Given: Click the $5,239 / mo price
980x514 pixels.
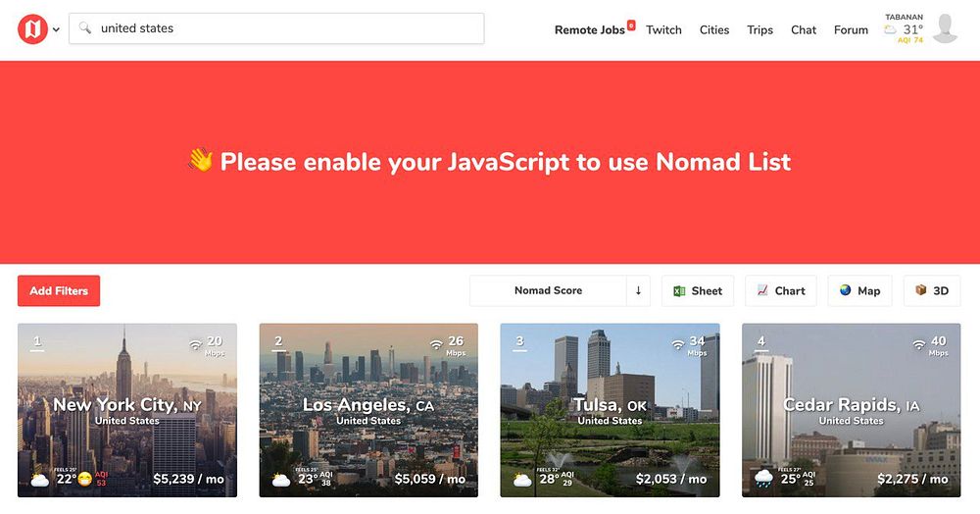Looking at the screenshot, I should tap(189, 479).
